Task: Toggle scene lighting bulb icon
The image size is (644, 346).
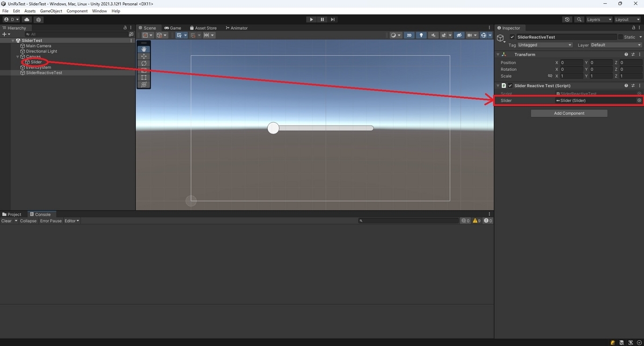Action: (x=421, y=35)
